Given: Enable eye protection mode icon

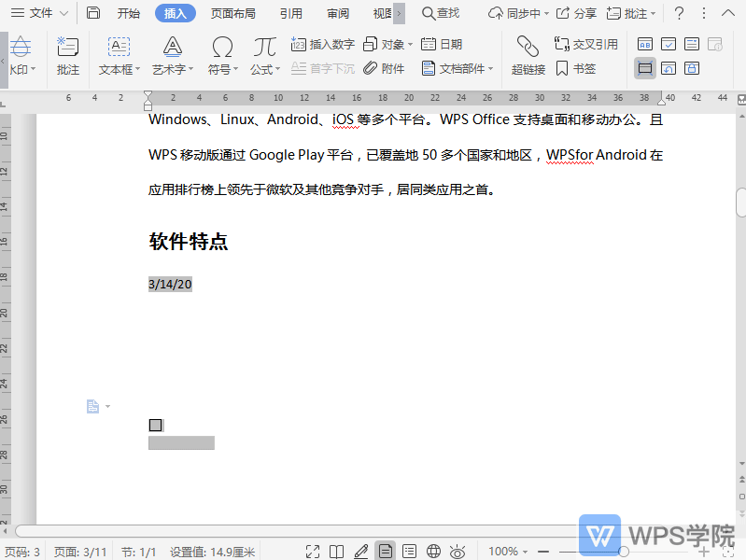Looking at the screenshot, I should click(x=457, y=552).
